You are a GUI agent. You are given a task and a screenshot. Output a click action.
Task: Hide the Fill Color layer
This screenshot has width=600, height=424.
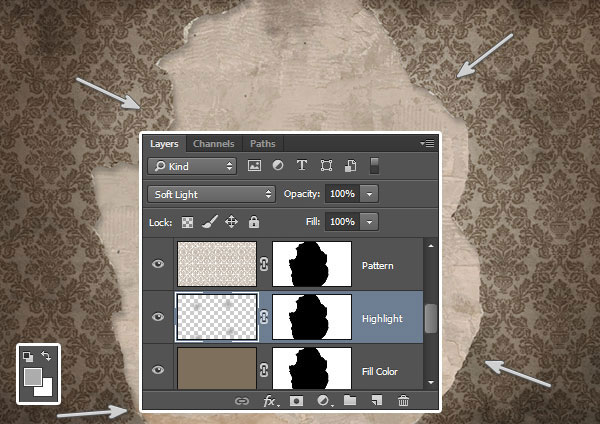pos(157,371)
